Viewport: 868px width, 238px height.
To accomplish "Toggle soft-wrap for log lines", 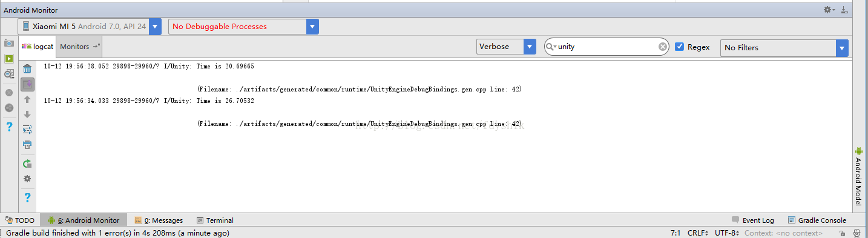I will (x=27, y=130).
